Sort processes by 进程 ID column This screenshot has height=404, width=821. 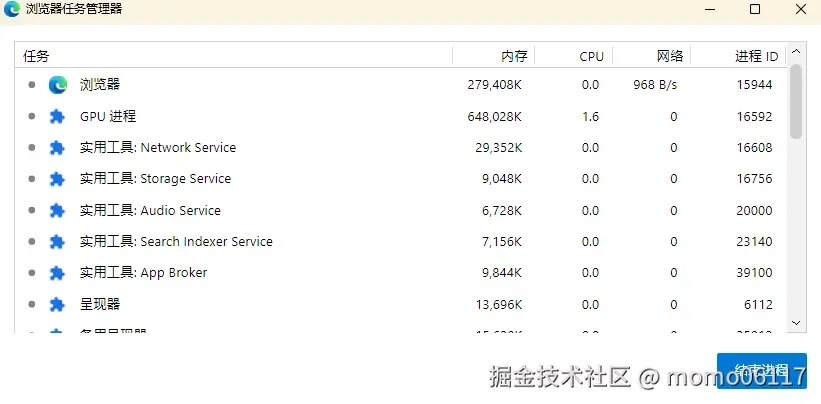738,56
